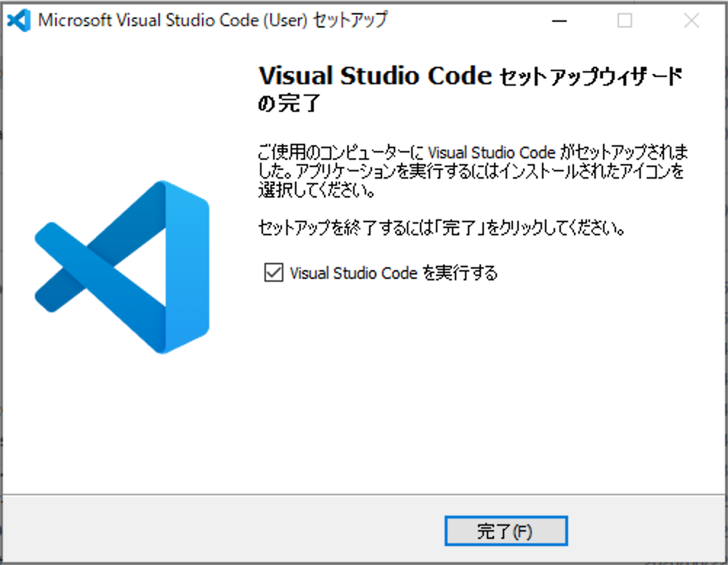
Task: Click the window title "Microsoft Visual Studio Code (User) セットアップ"
Action: pos(213,20)
